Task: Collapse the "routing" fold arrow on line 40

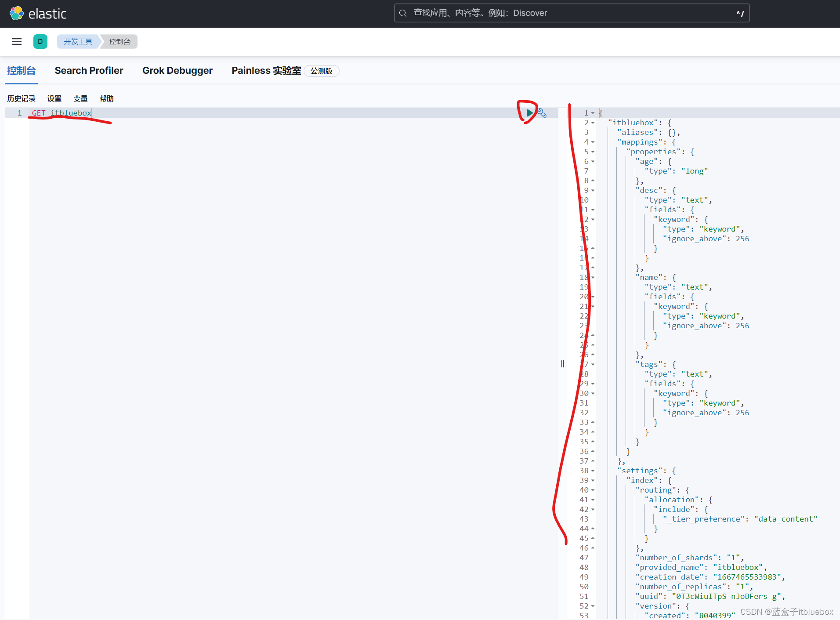Action: (593, 490)
